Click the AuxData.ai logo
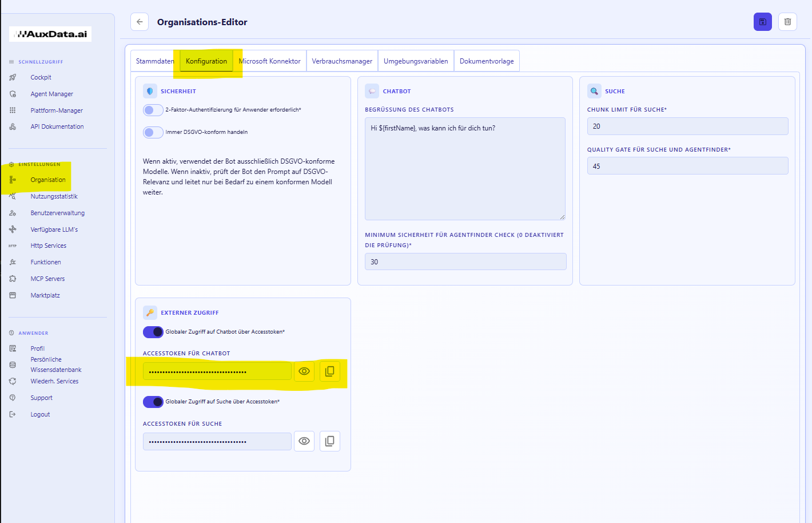Screen dimensions: 812x523 click(50, 34)
